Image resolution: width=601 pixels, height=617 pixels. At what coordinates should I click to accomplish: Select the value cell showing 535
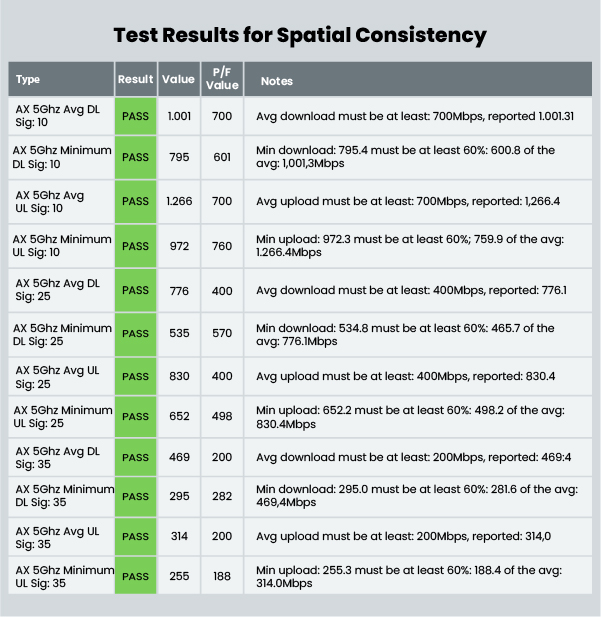179,332
